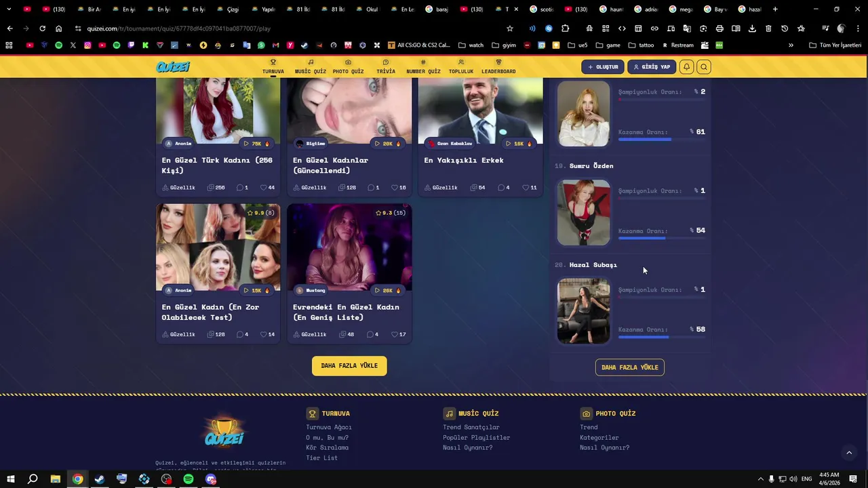Open File Explorer from the taskbar
The image size is (868, 488).
point(56,479)
